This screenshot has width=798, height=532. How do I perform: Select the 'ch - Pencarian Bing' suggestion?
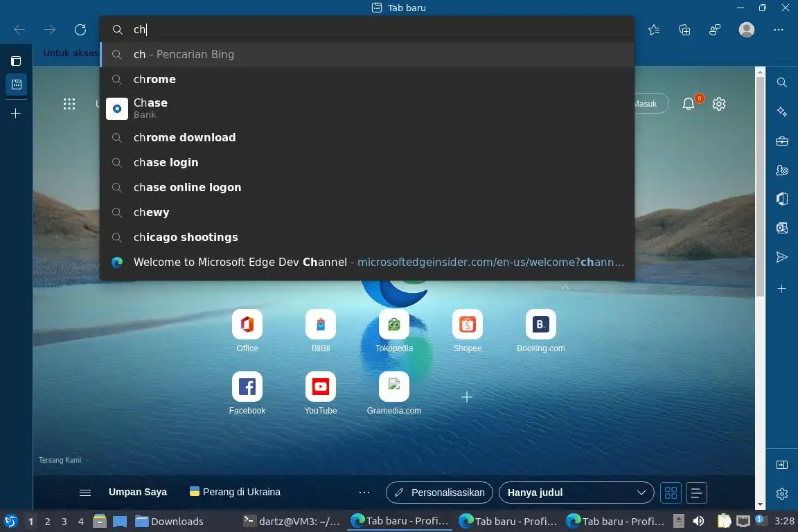click(x=367, y=55)
